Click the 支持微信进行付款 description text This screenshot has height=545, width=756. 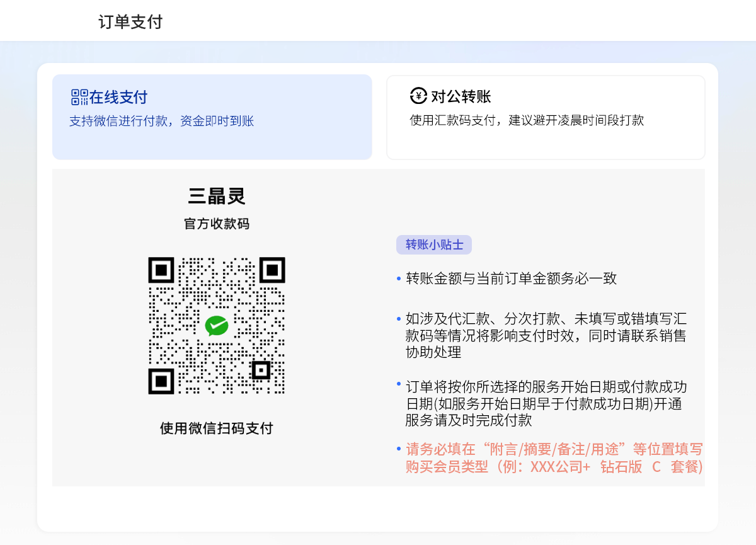point(161,121)
